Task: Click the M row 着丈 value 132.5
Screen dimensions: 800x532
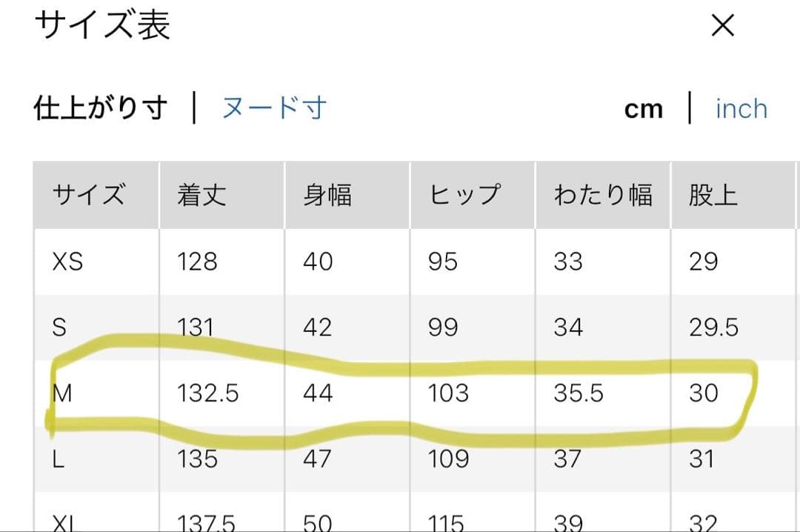Action: tap(207, 393)
